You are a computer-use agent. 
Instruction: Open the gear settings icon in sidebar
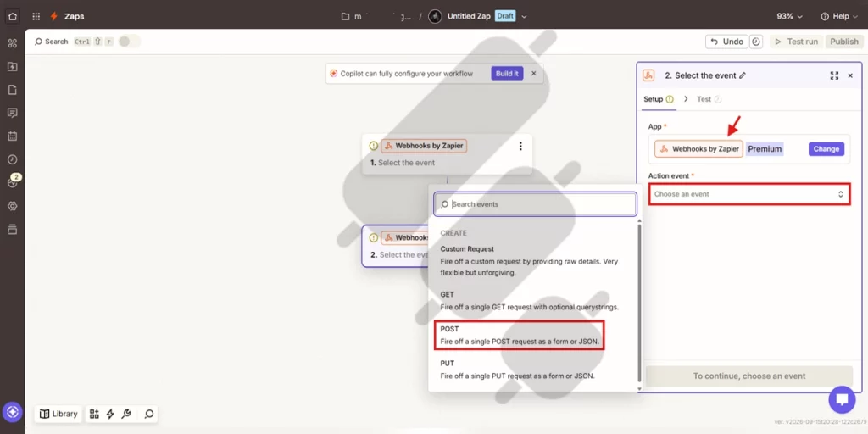point(12,206)
